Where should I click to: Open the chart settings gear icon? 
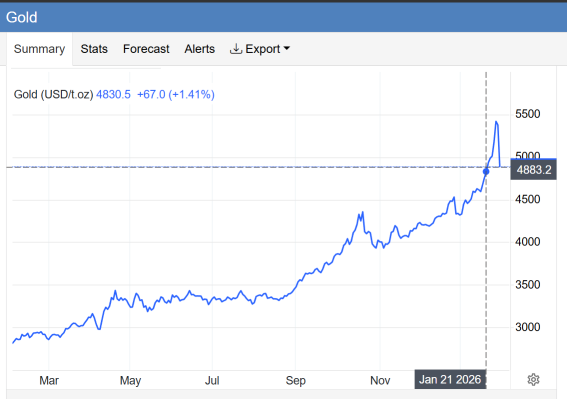[533, 379]
